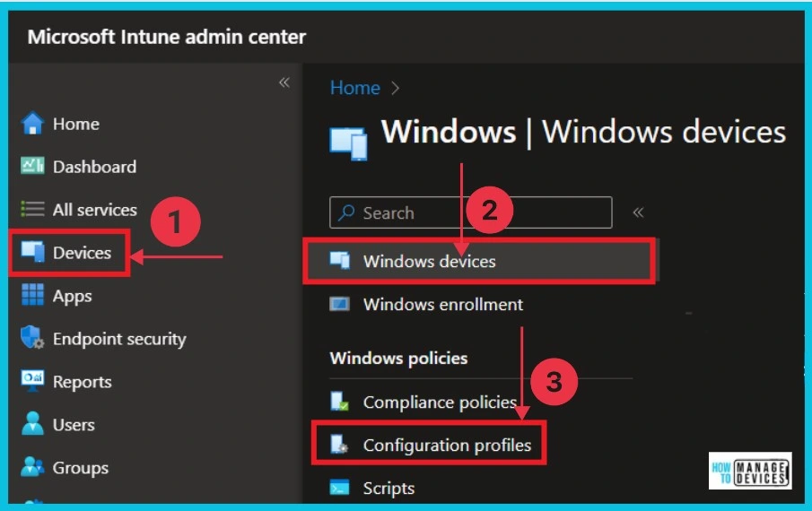Click the magnifier icon in Search box
This screenshot has height=511, width=812.
[346, 212]
